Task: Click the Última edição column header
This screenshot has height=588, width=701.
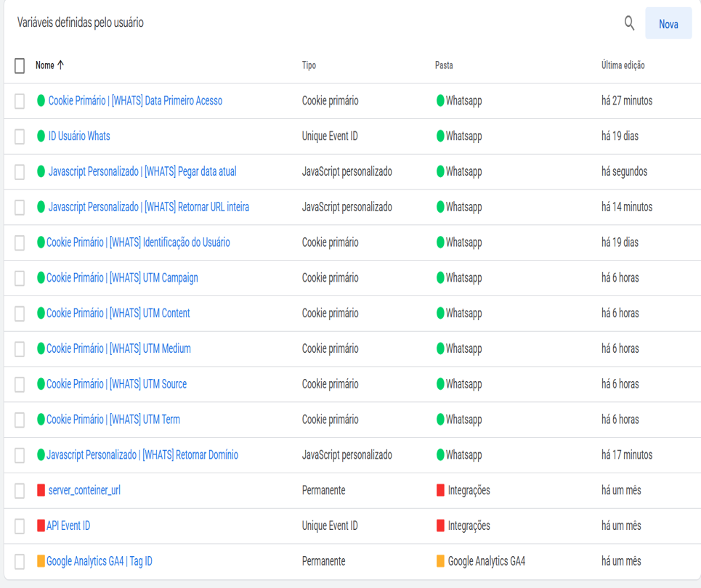Action: pyautogui.click(x=623, y=65)
